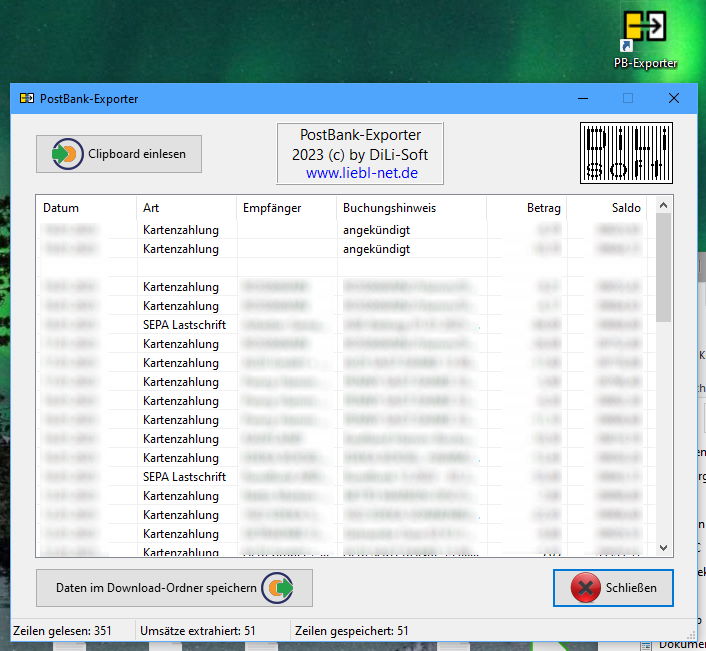Click the vertical scrollbar thumb
Image resolution: width=706 pixels, height=651 pixels.
point(663,267)
